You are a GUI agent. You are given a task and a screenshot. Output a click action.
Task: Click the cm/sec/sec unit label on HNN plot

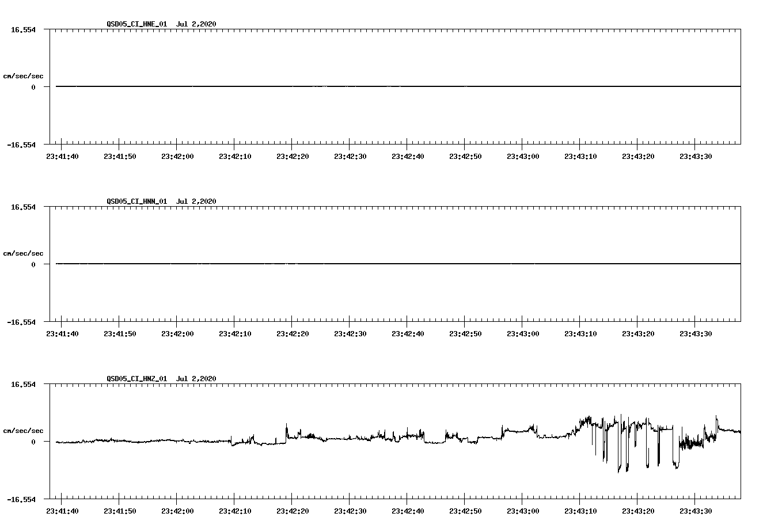pyautogui.click(x=23, y=253)
